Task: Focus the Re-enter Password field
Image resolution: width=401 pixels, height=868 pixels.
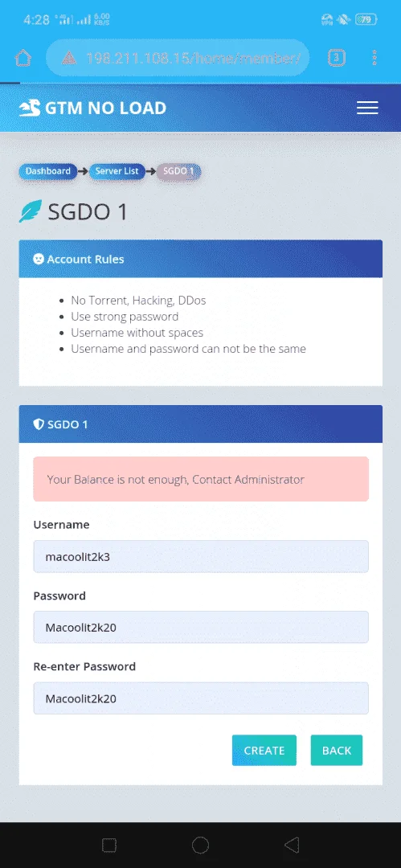Action: pos(201,698)
